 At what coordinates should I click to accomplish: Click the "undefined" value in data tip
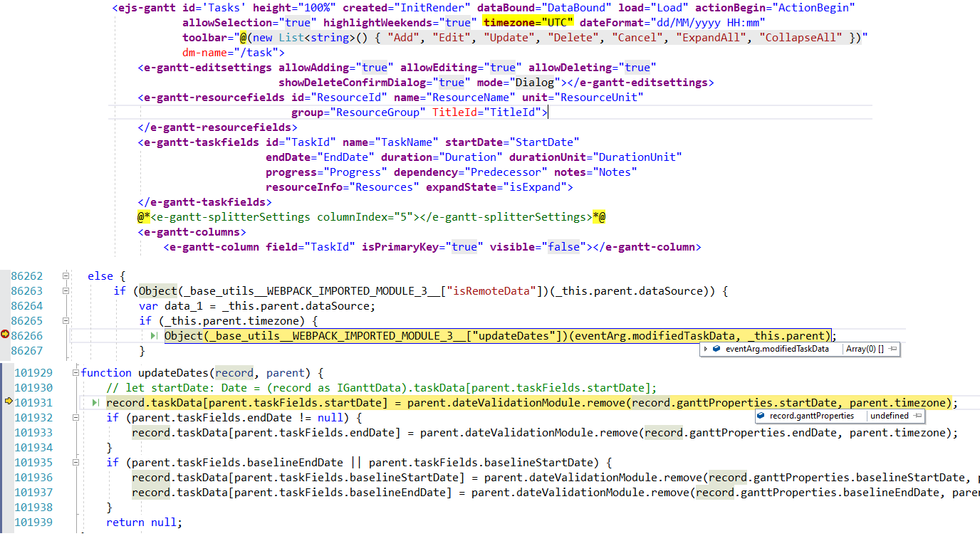tap(889, 416)
